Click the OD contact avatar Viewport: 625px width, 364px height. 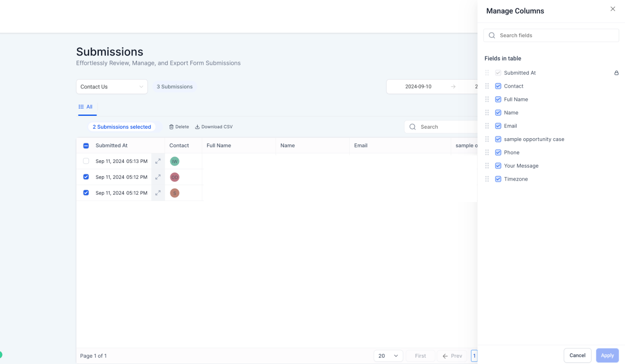coord(175,177)
